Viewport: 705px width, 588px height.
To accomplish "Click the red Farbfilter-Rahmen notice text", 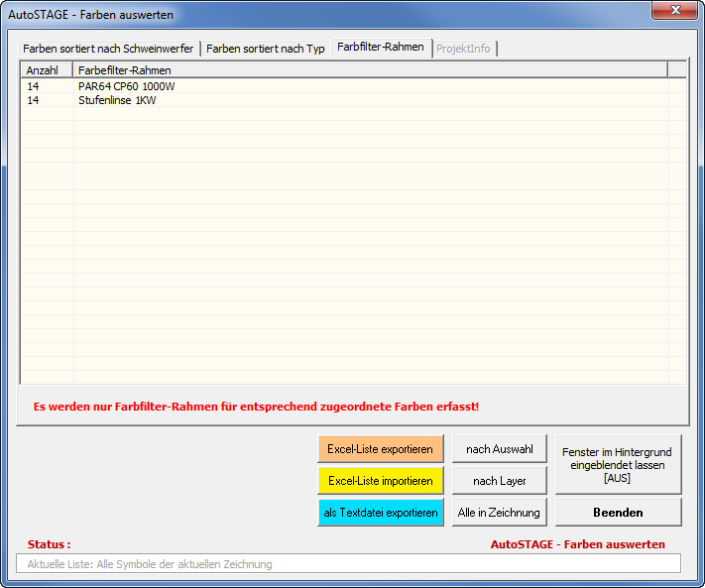I will pos(256,407).
